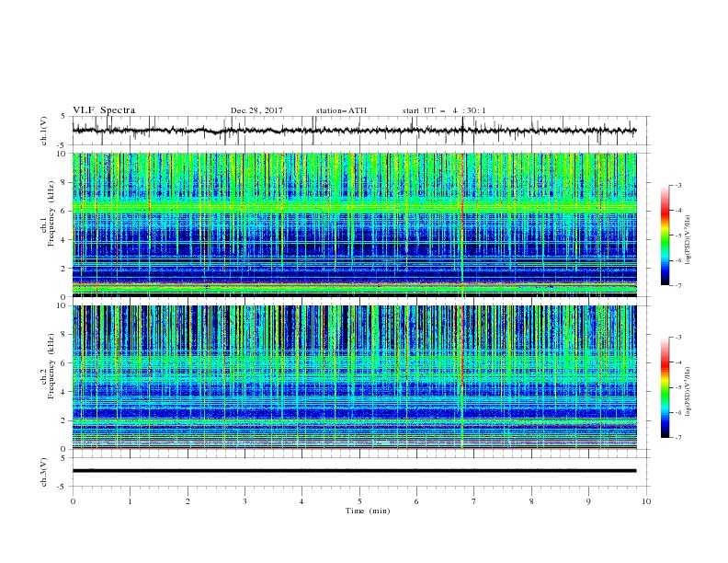Click time axis tick label "7"
The width and height of the screenshot is (728, 563).
473,501
